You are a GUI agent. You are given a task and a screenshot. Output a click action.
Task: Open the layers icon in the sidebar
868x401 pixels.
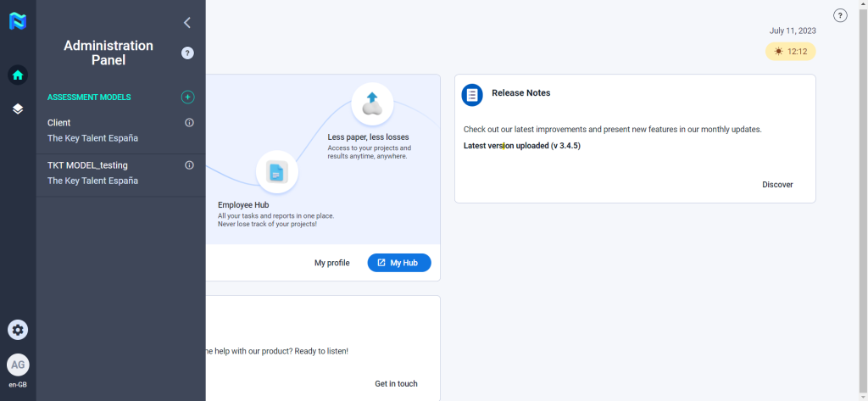point(18,109)
